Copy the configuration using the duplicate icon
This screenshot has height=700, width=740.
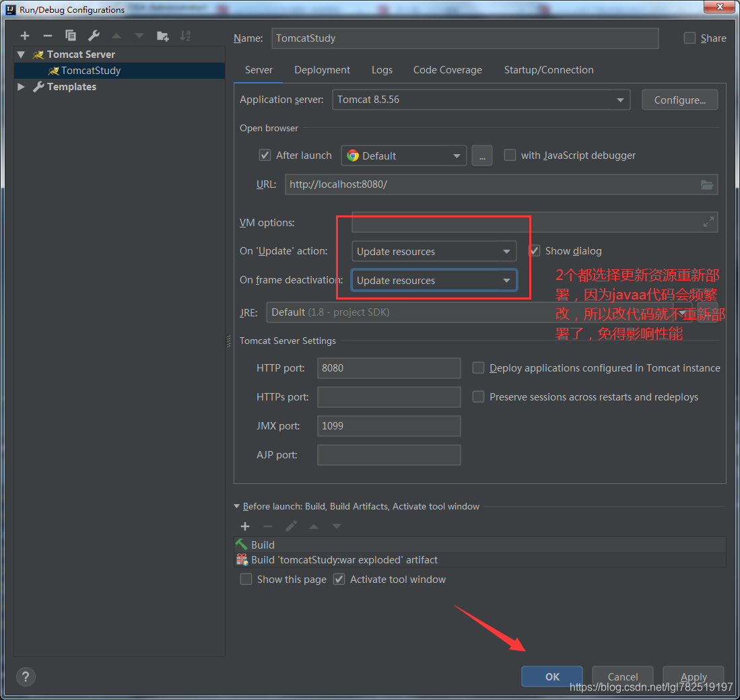pyautogui.click(x=70, y=36)
